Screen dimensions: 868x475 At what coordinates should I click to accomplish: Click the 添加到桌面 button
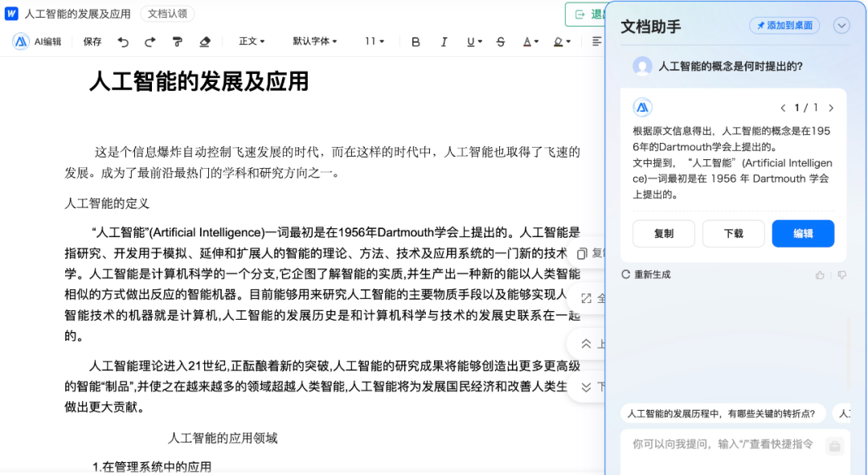(x=782, y=25)
